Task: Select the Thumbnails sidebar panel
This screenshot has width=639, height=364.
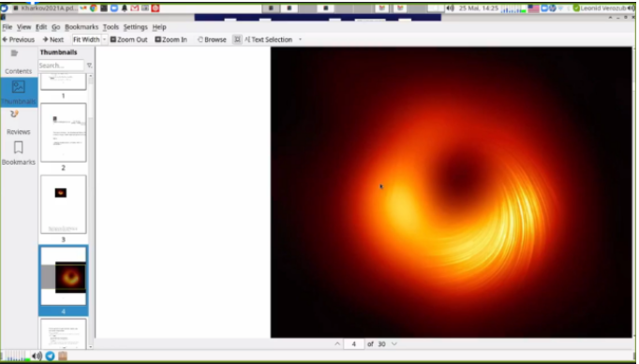Action: tap(19, 93)
